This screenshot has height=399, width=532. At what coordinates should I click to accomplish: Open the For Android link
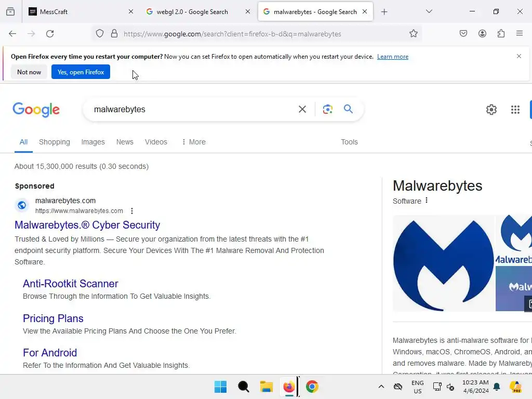click(x=50, y=353)
